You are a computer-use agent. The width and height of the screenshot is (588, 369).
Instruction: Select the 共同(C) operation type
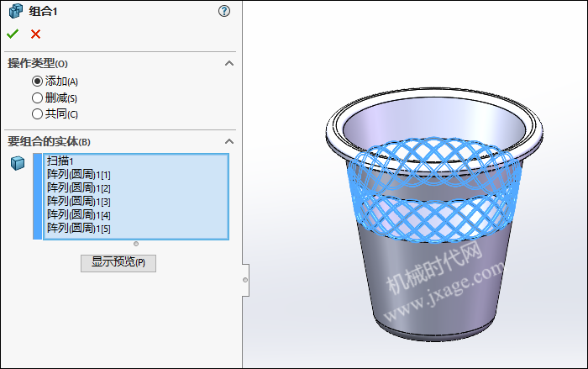pos(37,113)
